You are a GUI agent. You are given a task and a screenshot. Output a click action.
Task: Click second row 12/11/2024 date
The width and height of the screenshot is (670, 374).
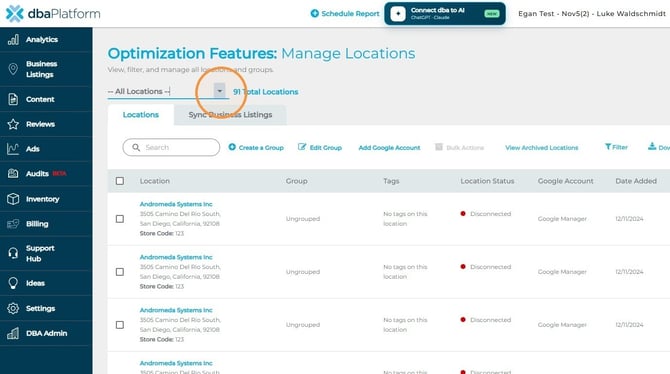tap(629, 271)
